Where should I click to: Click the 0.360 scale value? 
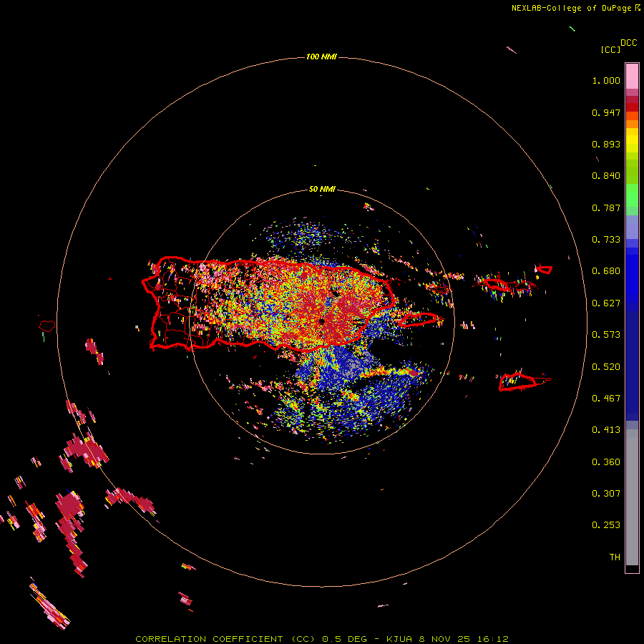[606, 462]
